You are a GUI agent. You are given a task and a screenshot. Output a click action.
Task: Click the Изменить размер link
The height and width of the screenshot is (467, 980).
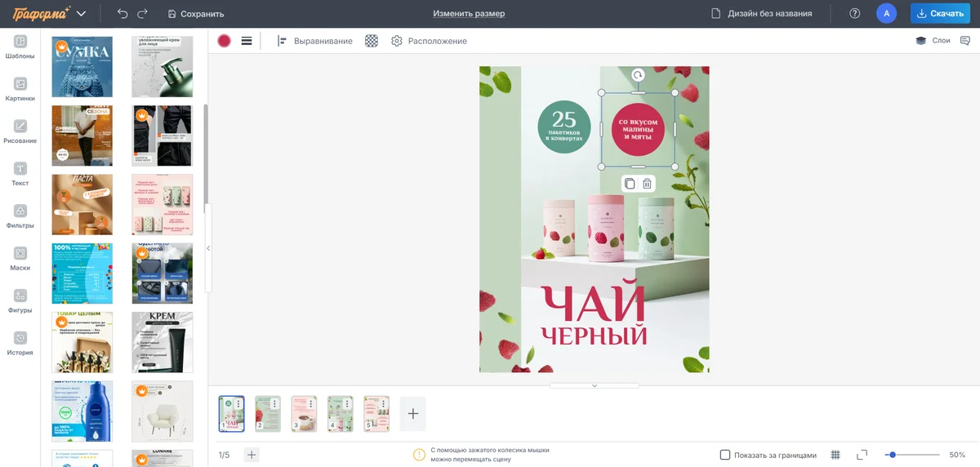coord(469,14)
